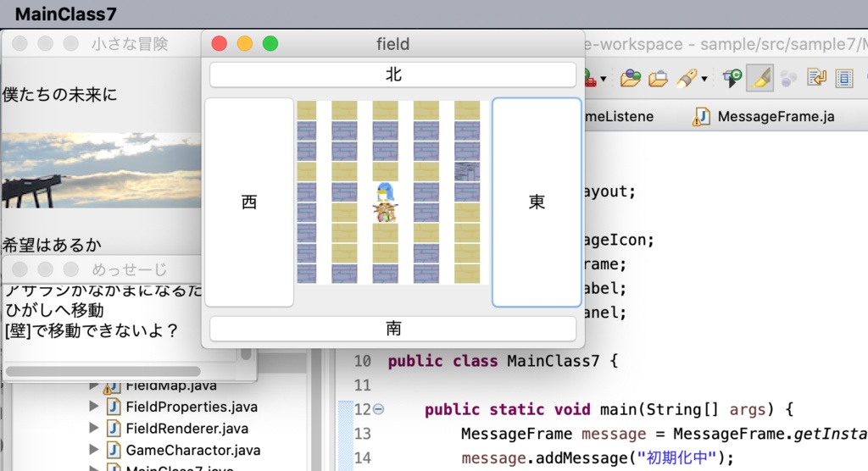This screenshot has width=868, height=471.
Task: Click the 南 (south) button in field window
Action: pos(392,329)
